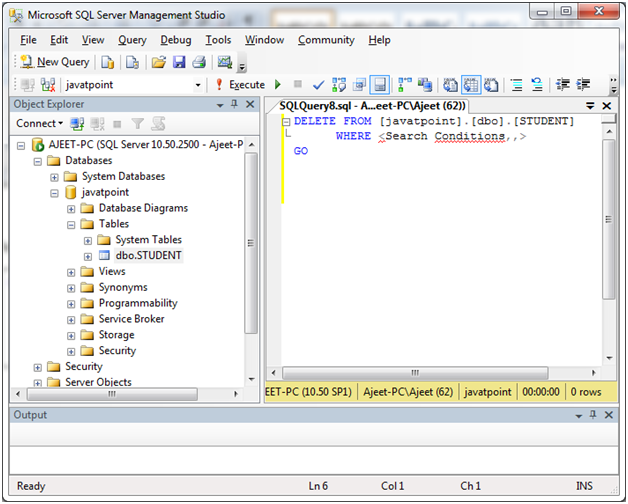Click Decrease Indent icon
Screen dimensions: 628x504
[x=563, y=85]
